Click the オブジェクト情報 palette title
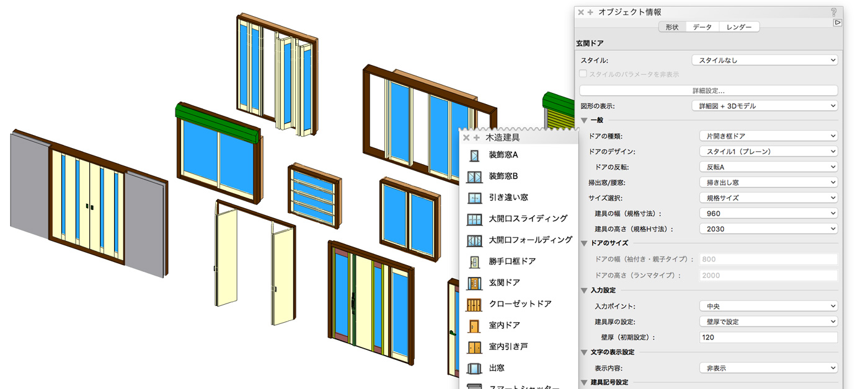 coord(629,12)
